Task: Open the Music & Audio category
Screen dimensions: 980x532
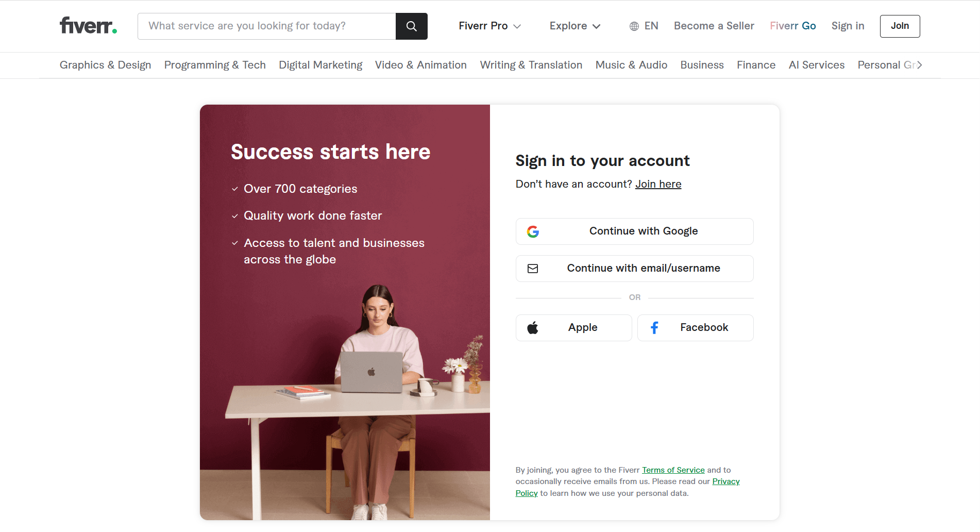Action: click(631, 65)
